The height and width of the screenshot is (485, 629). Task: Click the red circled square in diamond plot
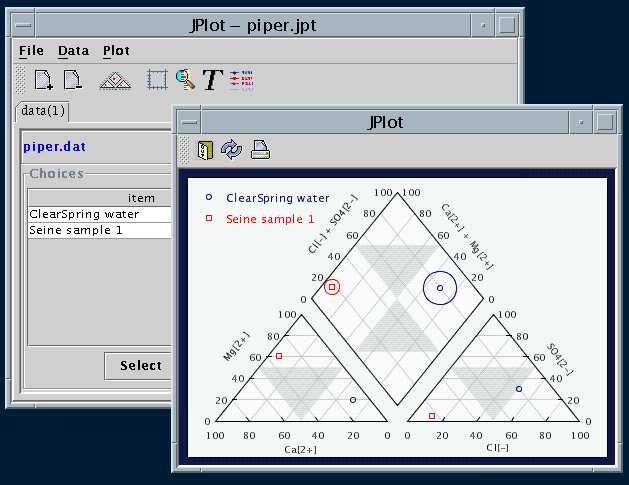click(332, 287)
